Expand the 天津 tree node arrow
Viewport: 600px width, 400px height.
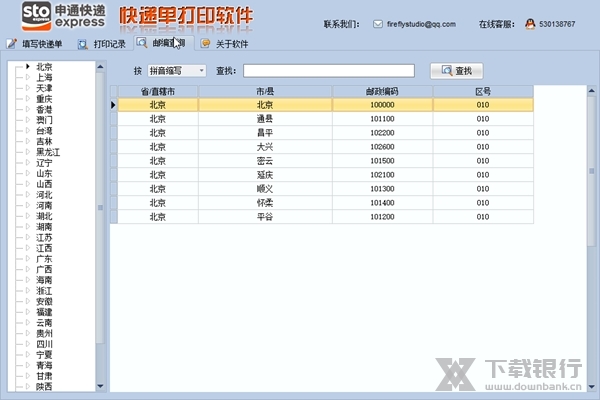(x=28, y=88)
